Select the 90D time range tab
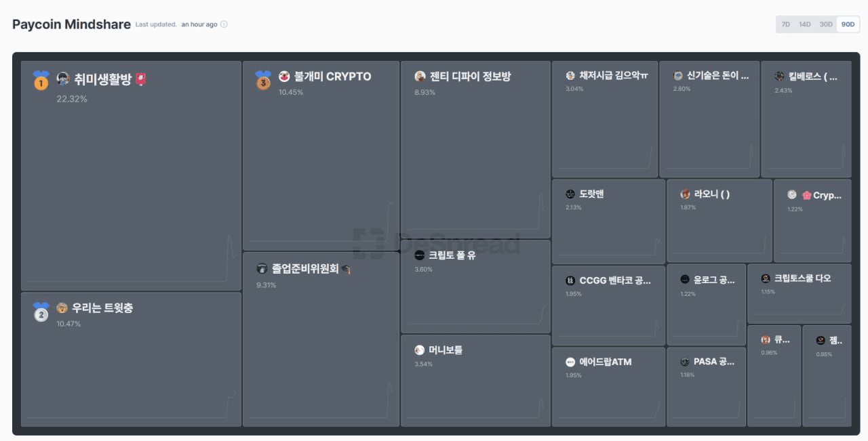This screenshot has height=441, width=868. [x=848, y=24]
